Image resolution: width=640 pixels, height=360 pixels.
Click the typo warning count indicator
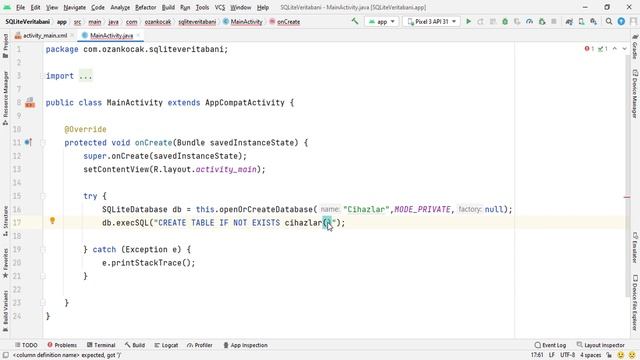pyautogui.click(x=603, y=49)
